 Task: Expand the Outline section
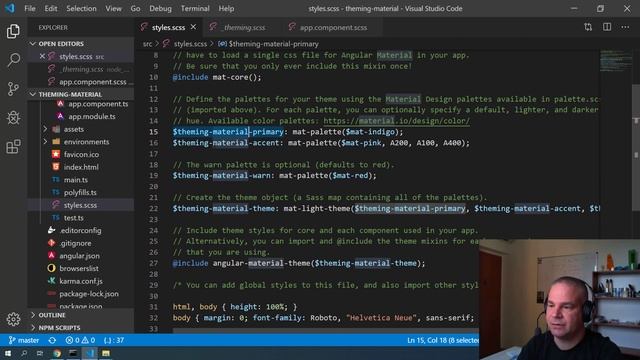(81, 315)
